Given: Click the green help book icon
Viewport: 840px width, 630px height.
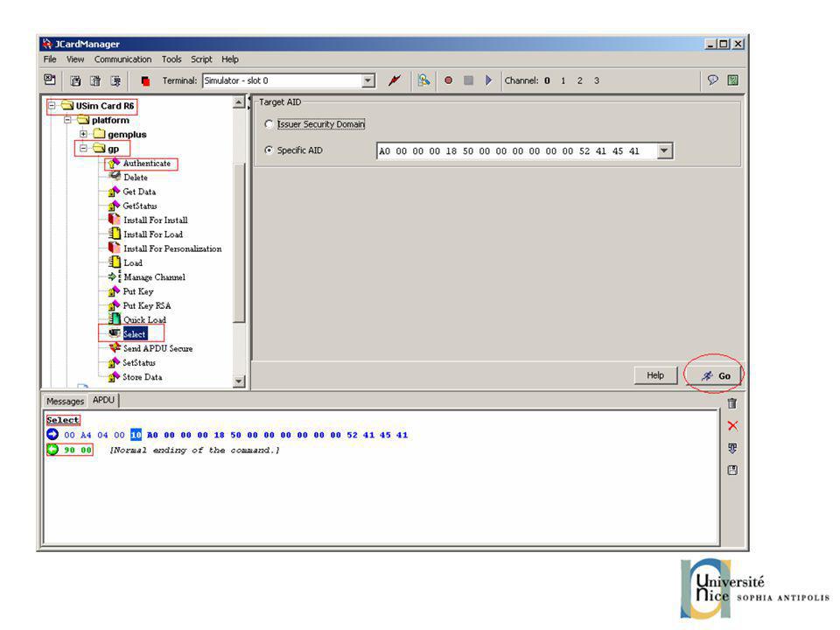Looking at the screenshot, I should pos(733,80).
